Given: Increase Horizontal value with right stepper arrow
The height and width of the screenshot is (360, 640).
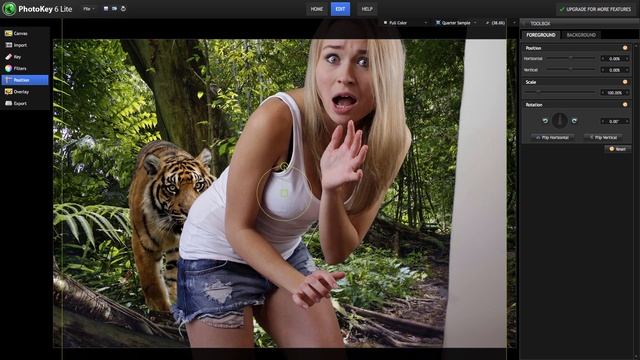Looking at the screenshot, I should (627, 59).
